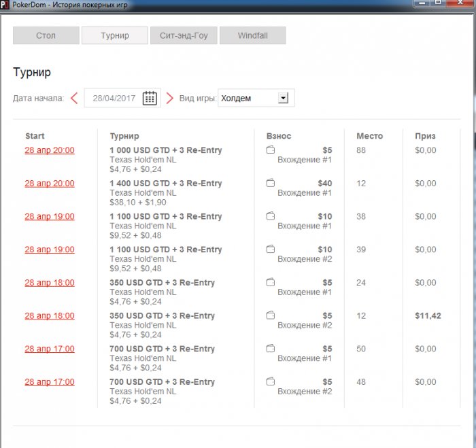
Task: Click the Турнир column header
Action: pyautogui.click(x=124, y=136)
